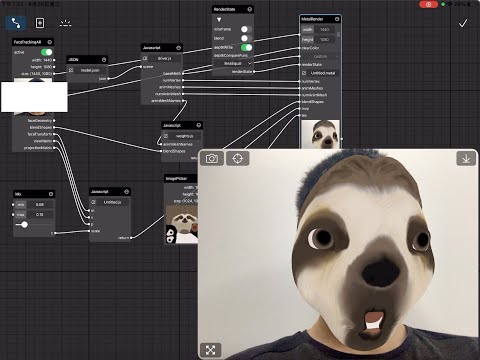Image resolution: width=480 pixels, height=360 pixels.
Task: Click the renderState output port of RenderState
Action: pos(254,72)
